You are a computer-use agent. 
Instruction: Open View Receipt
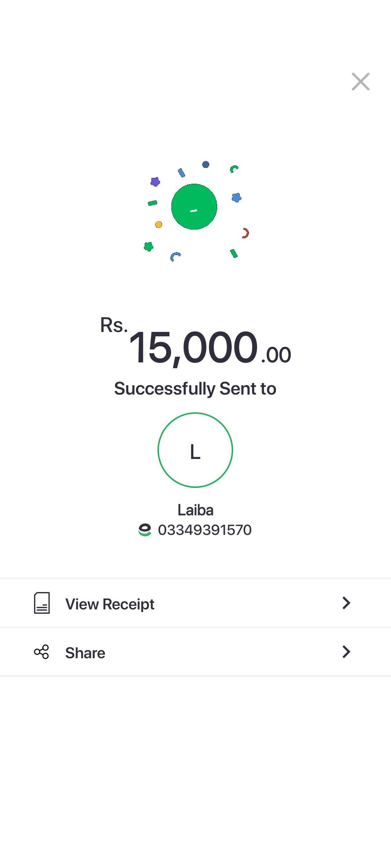pyautogui.click(x=110, y=604)
